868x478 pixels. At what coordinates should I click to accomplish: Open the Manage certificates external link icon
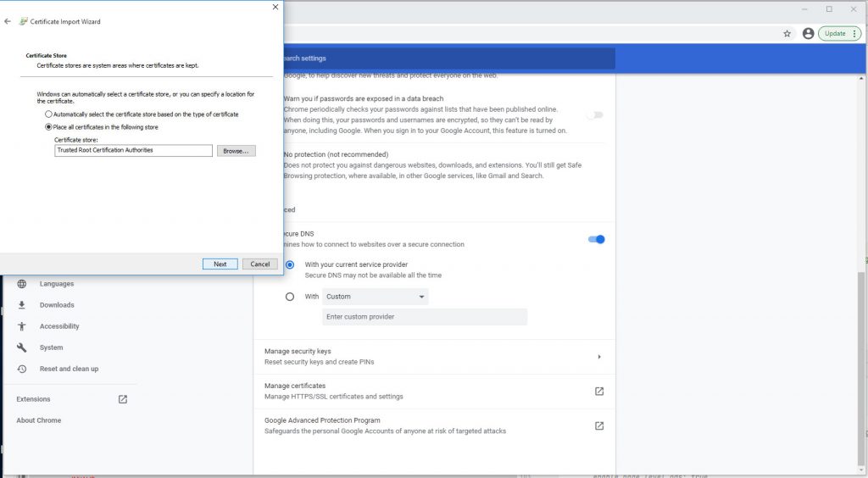click(599, 392)
